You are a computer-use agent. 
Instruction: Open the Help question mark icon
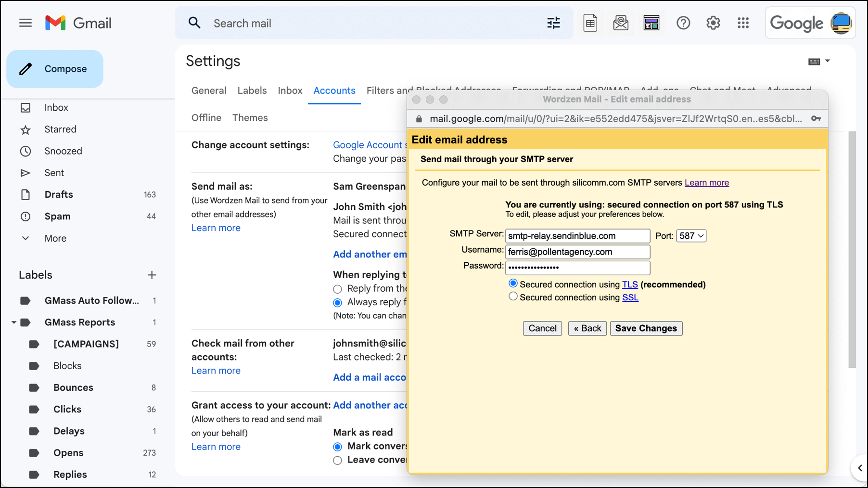(683, 23)
